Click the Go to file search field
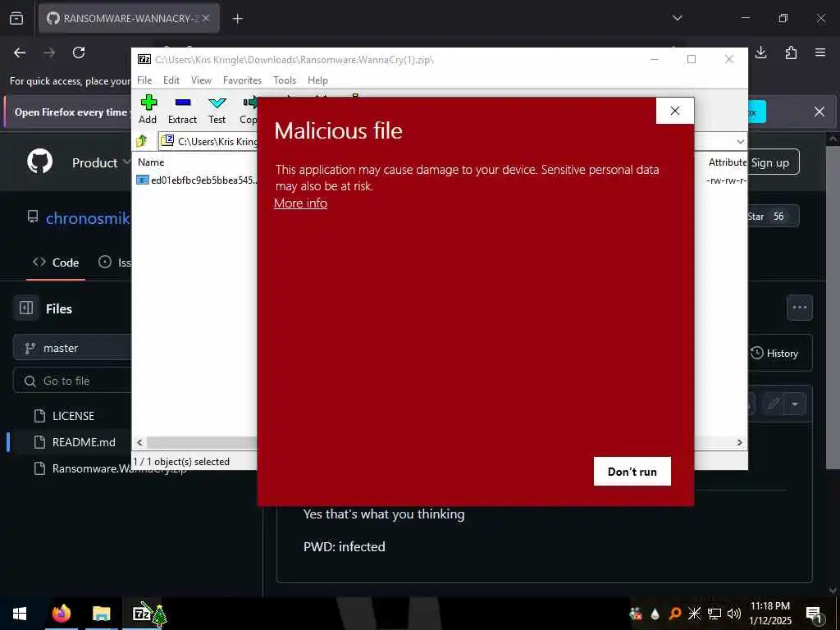Image resolution: width=840 pixels, height=630 pixels. (x=72, y=381)
